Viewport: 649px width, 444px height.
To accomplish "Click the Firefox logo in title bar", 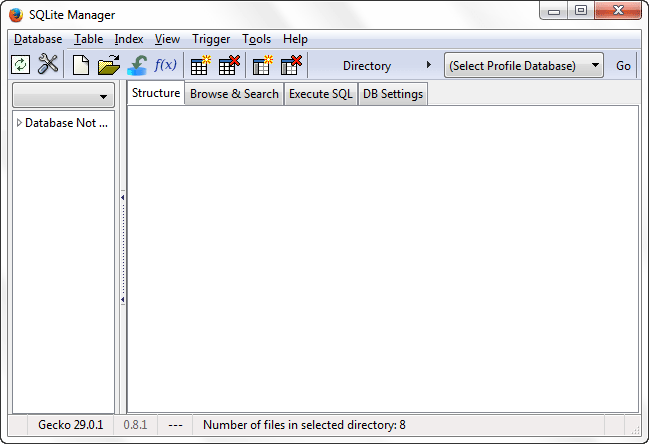I will point(16,15).
